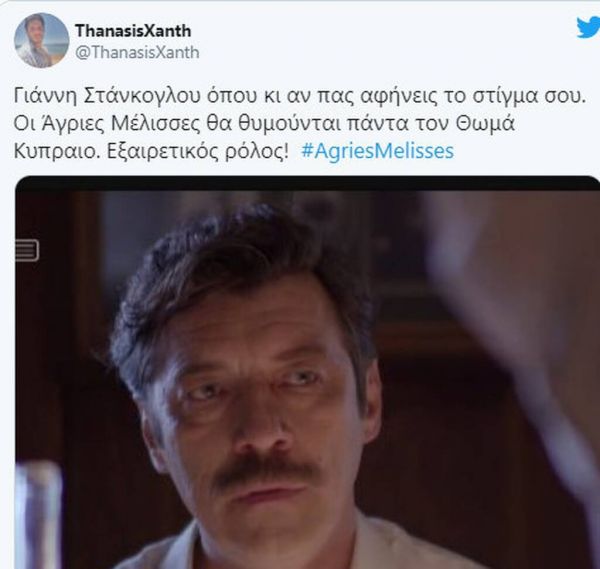Click the @ThanasisXanth handle
The width and height of the screenshot is (600, 569).
pos(137,52)
